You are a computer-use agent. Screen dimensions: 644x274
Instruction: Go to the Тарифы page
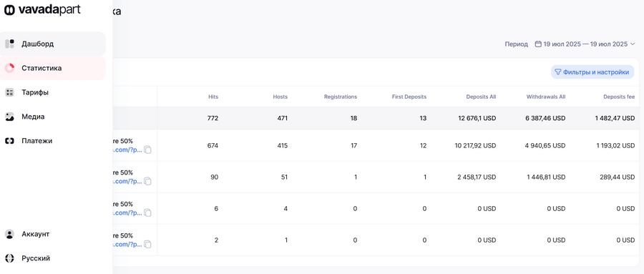(53, 92)
